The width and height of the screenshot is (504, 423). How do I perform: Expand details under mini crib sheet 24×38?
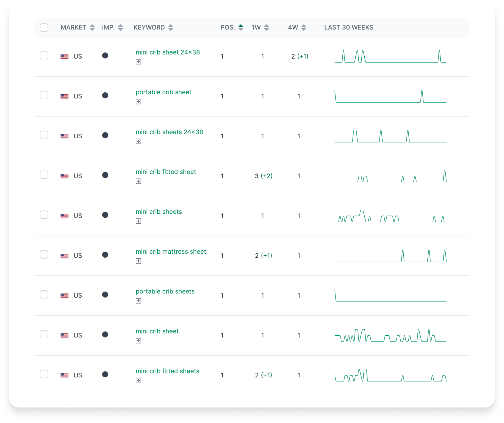[138, 62]
